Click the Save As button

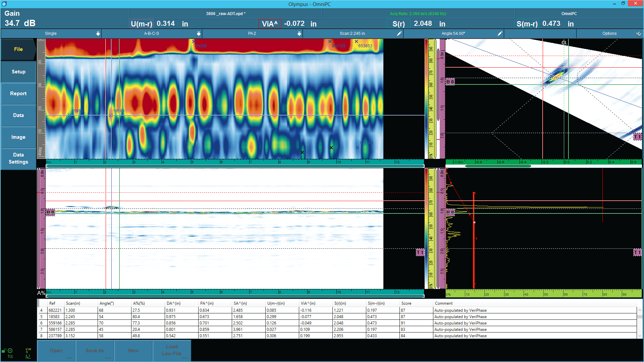[95, 351]
